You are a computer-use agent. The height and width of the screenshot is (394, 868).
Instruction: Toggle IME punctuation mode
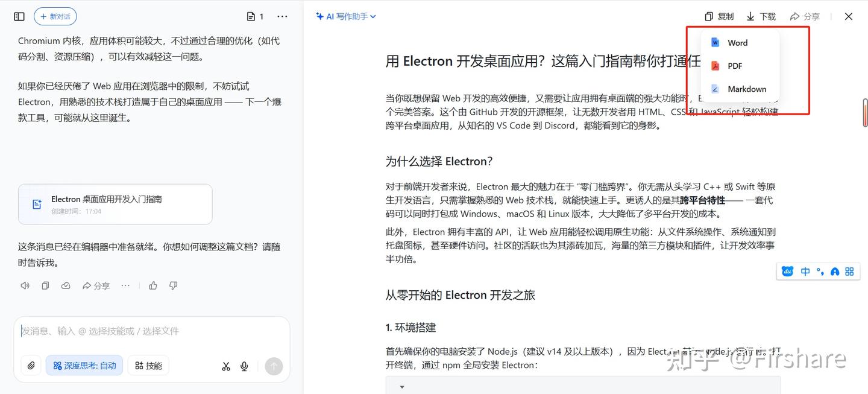pyautogui.click(x=820, y=272)
